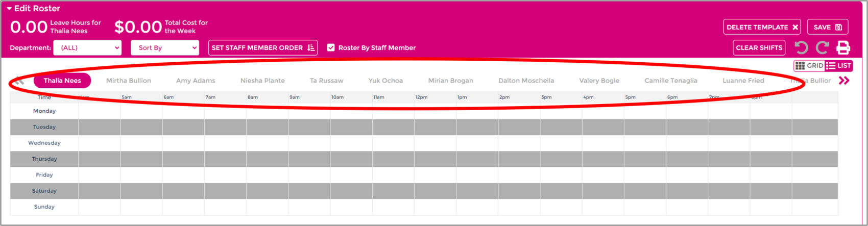This screenshot has width=868, height=226.
Task: Open Amy Adams roster tab
Action: 196,81
